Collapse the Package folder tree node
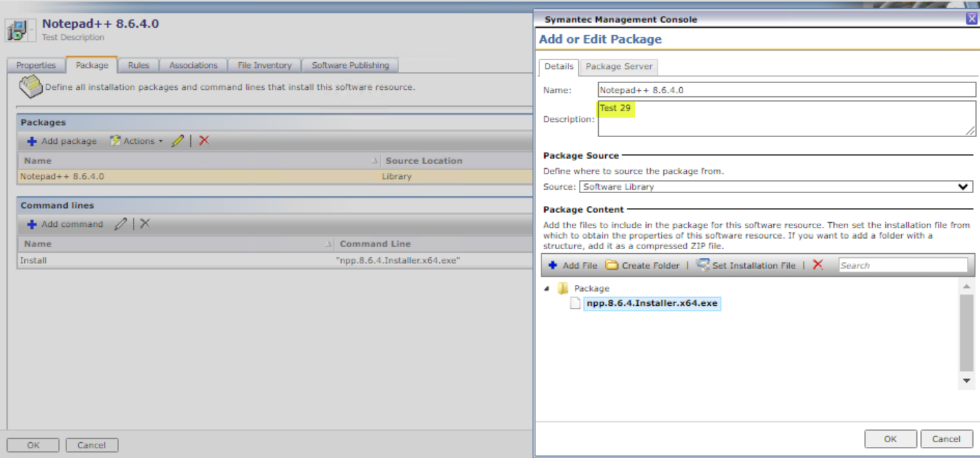The image size is (980, 458). 547,288
